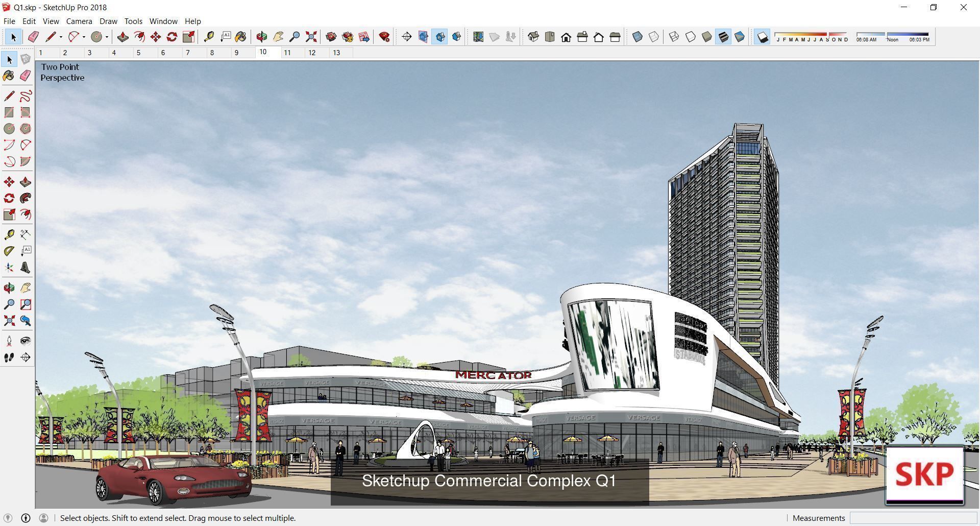Select the Move tool in top toolbar
Image resolution: width=980 pixels, height=526 pixels.
pos(156,37)
